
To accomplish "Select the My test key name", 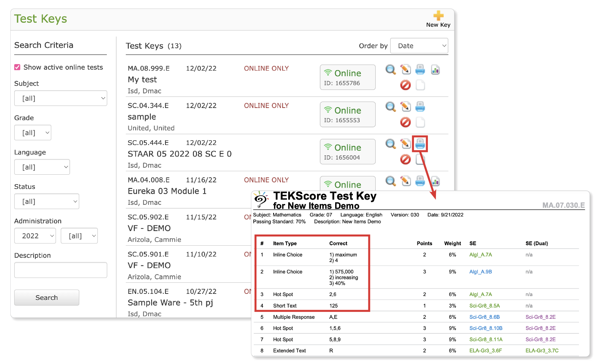I will [x=142, y=80].
